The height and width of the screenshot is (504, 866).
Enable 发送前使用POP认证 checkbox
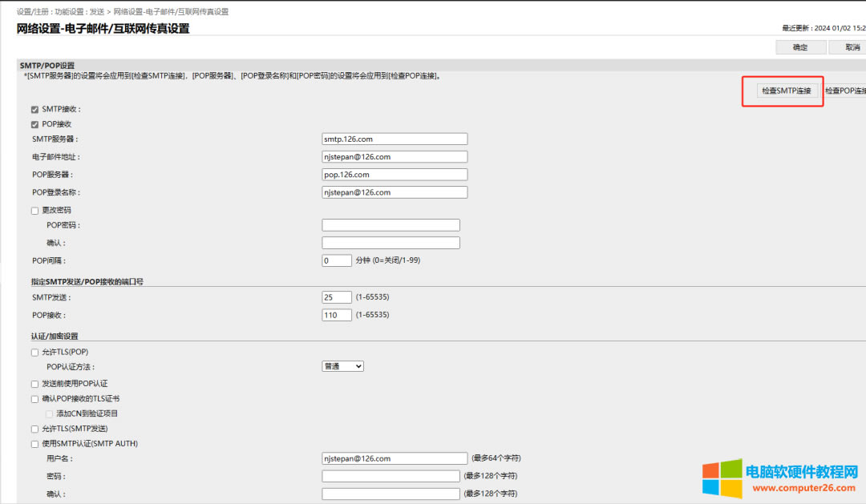(34, 384)
